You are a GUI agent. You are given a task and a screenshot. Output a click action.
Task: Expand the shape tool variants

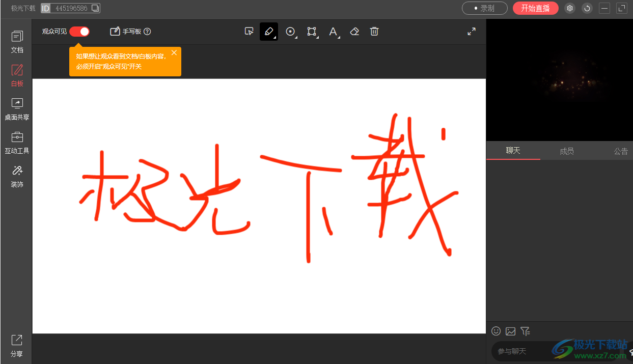296,37
